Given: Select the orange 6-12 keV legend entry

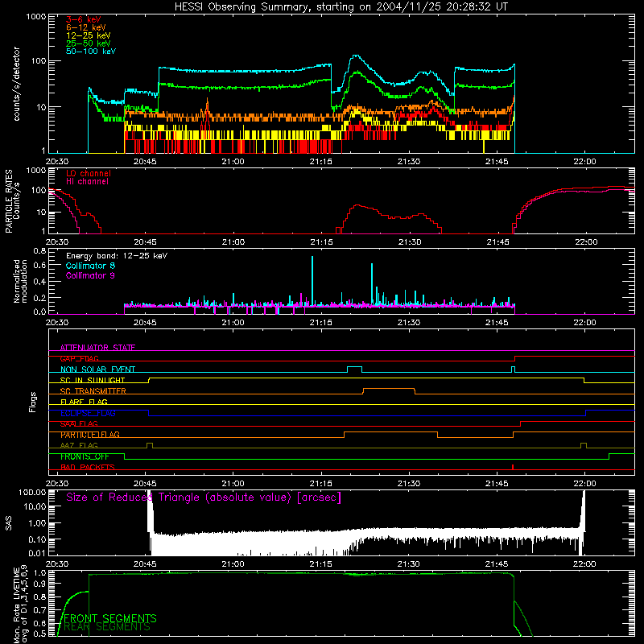Looking at the screenshot, I should pos(86,27).
